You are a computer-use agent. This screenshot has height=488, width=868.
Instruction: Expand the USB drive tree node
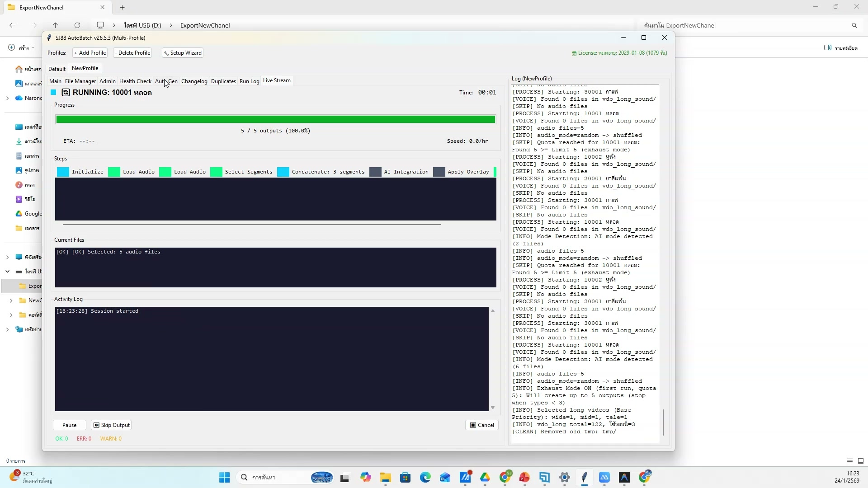(8, 272)
